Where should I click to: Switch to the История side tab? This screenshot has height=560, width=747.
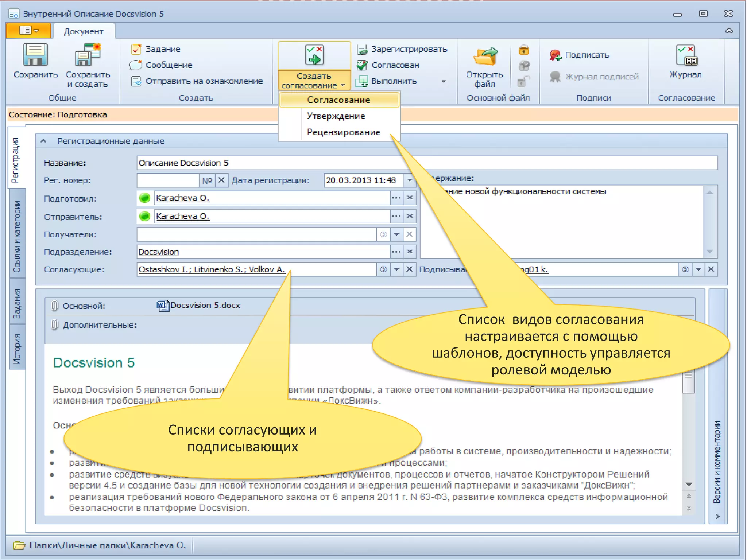[x=17, y=349]
